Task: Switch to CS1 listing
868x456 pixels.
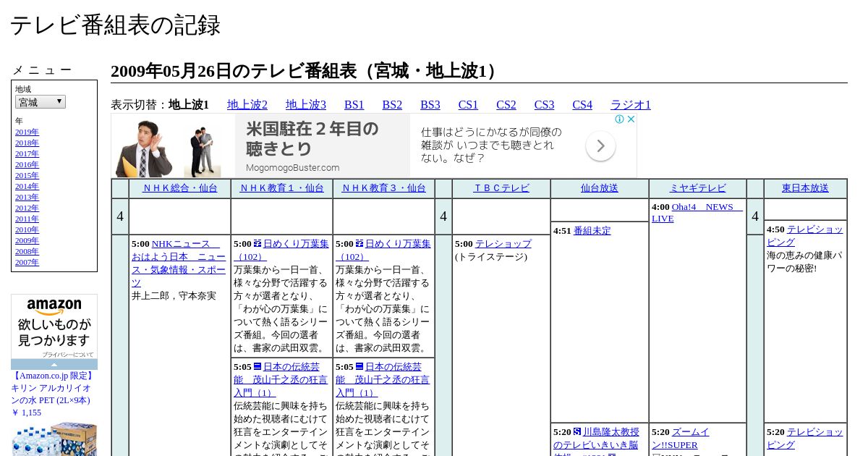Action: click(x=468, y=104)
